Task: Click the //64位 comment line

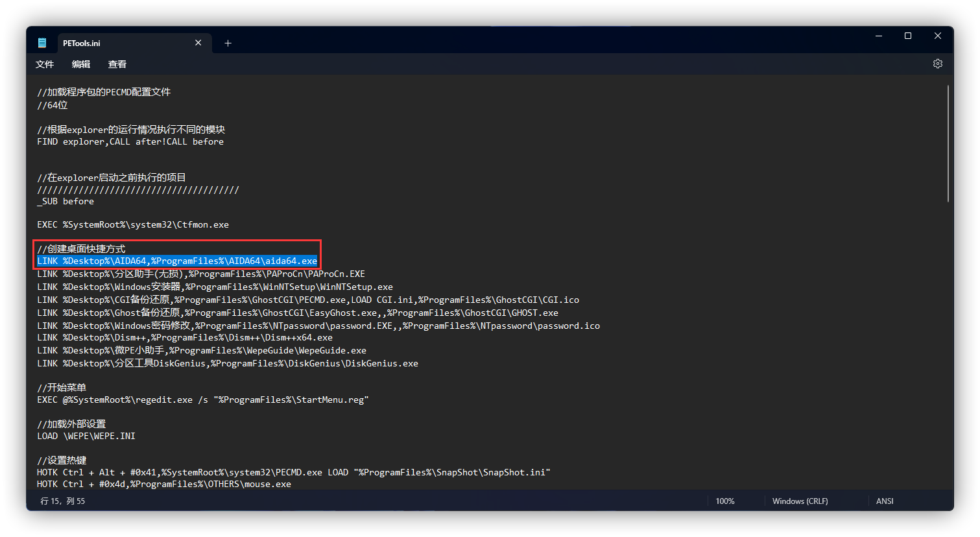Action: pos(53,105)
